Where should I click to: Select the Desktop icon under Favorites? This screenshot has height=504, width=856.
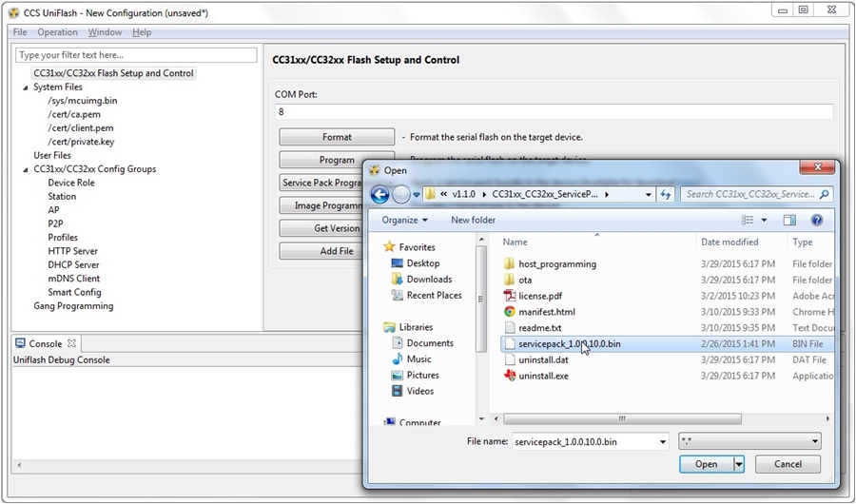tap(397, 263)
